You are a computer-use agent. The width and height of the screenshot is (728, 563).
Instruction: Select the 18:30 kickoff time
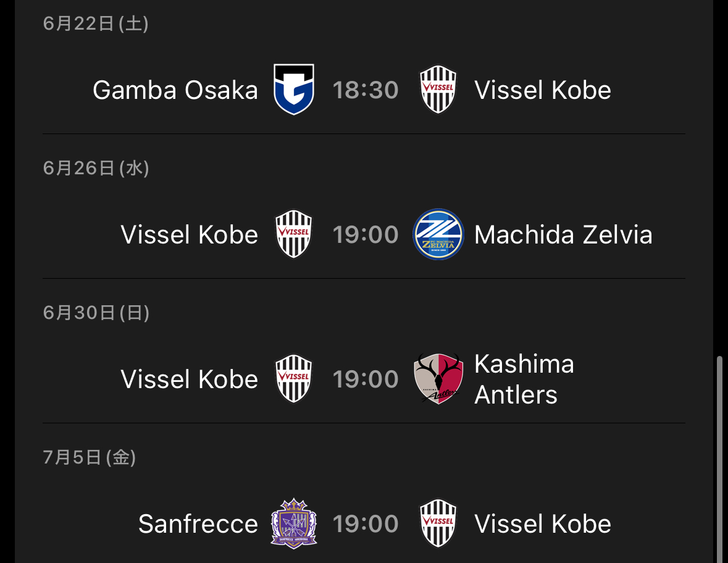pos(366,90)
